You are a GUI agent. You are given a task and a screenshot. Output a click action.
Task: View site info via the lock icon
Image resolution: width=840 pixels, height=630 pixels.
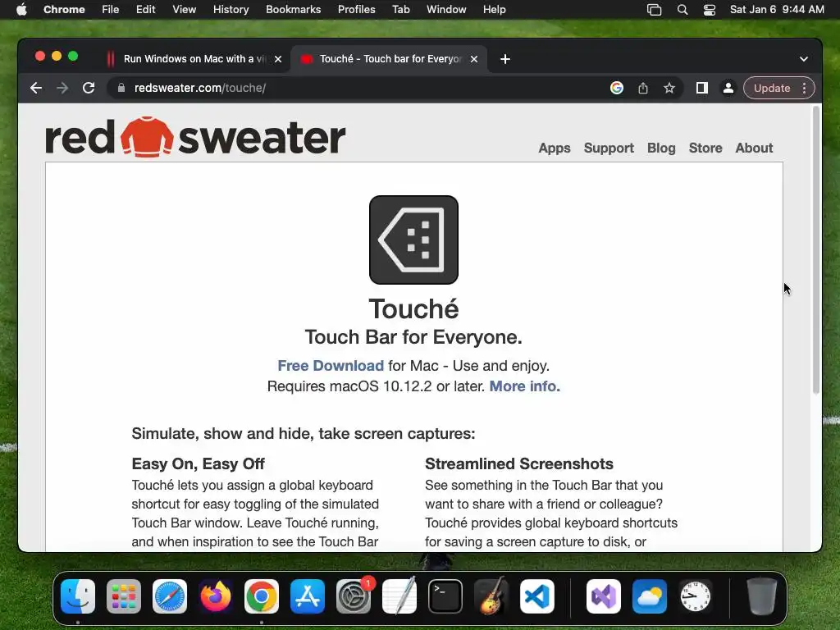pyautogui.click(x=121, y=88)
